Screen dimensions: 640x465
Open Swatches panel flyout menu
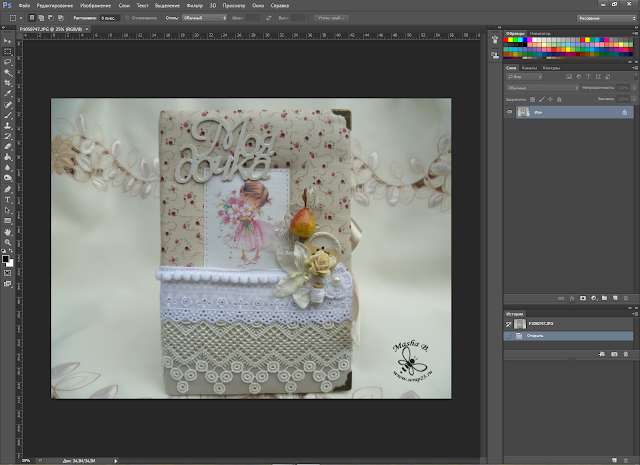(635, 33)
